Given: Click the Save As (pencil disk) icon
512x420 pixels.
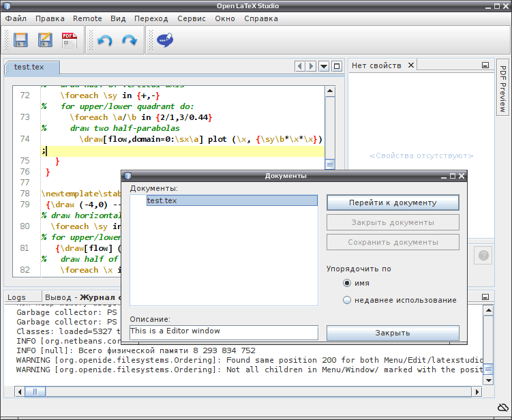Looking at the screenshot, I should pyautogui.click(x=45, y=40).
